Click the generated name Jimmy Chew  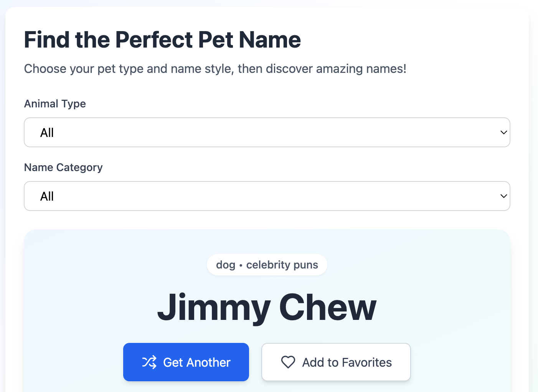coord(267,307)
